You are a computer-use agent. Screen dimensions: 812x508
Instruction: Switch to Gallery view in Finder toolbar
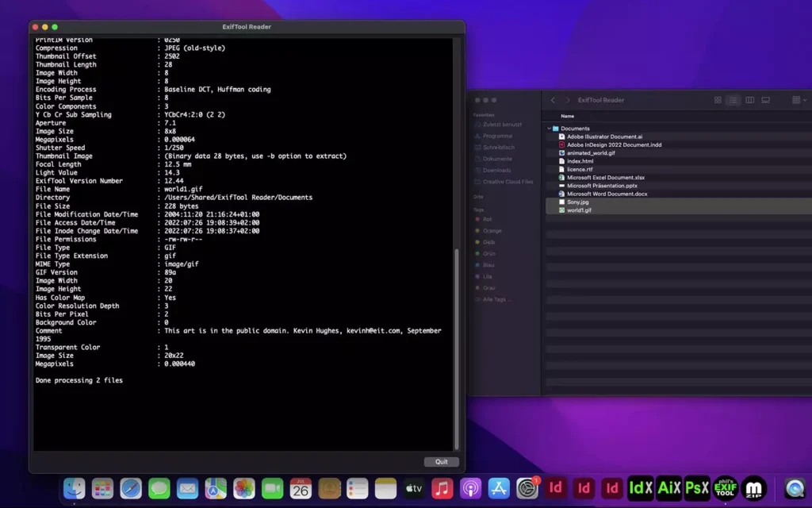point(765,100)
